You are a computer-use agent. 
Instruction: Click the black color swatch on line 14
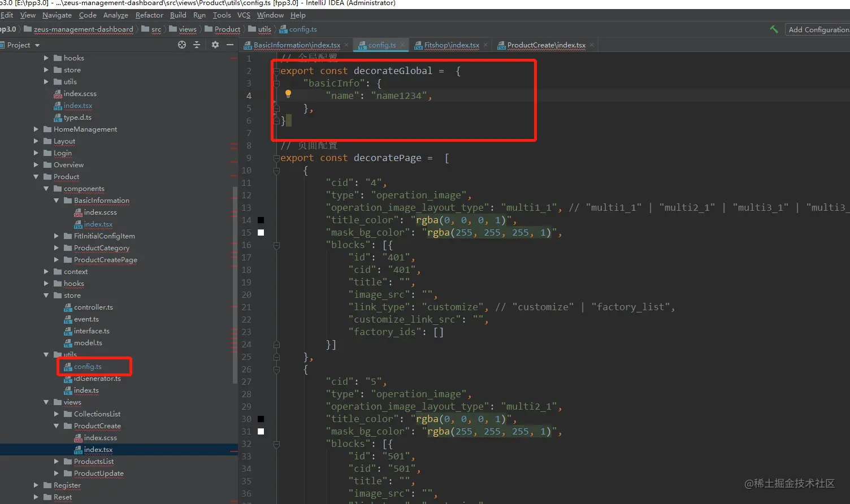pyautogui.click(x=261, y=220)
